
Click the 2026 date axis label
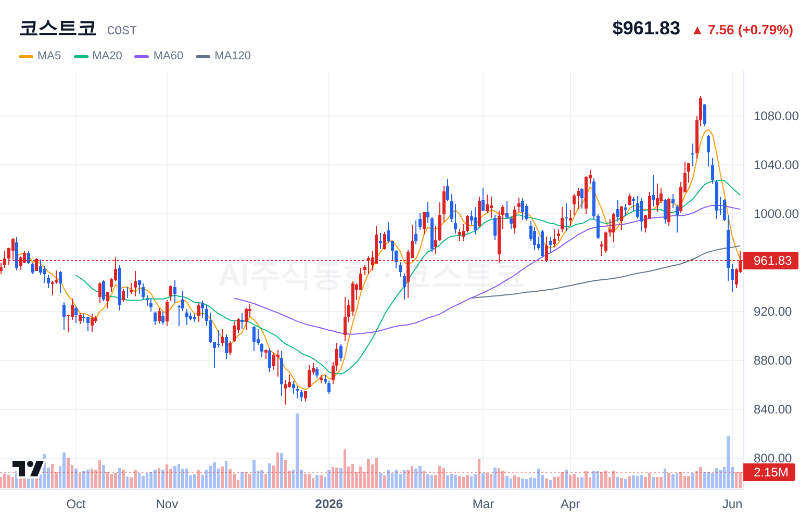tap(329, 504)
